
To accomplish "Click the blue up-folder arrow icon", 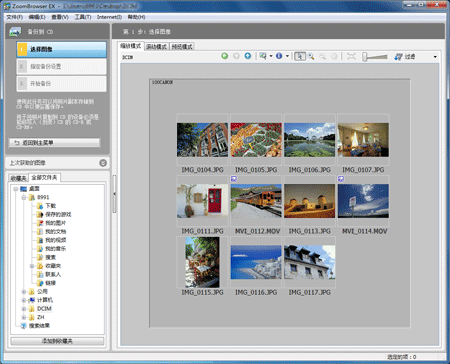I will [x=248, y=56].
